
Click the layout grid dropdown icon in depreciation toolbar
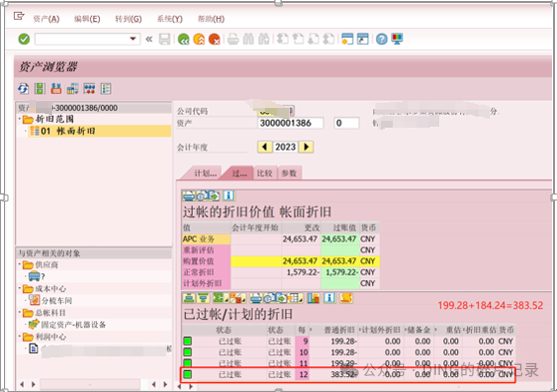click(295, 298)
